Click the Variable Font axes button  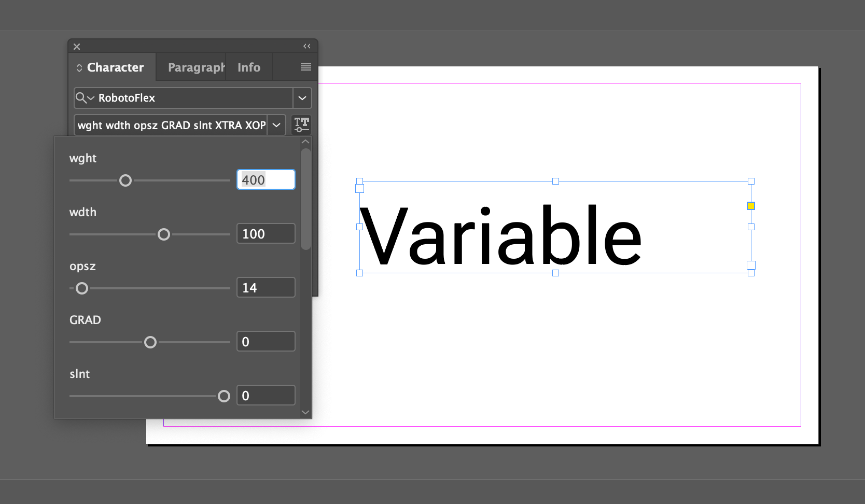(301, 125)
